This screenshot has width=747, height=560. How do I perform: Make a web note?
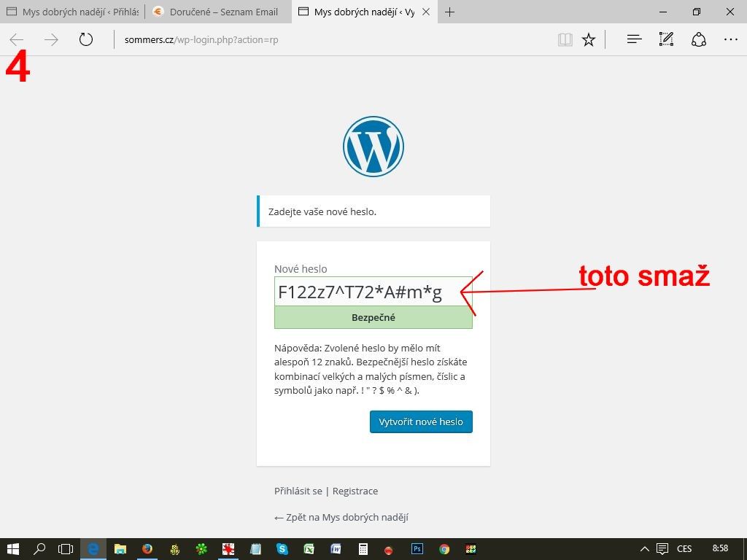(666, 39)
